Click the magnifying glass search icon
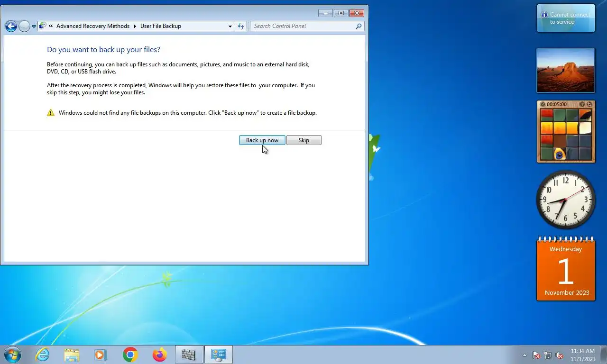 pyautogui.click(x=359, y=26)
